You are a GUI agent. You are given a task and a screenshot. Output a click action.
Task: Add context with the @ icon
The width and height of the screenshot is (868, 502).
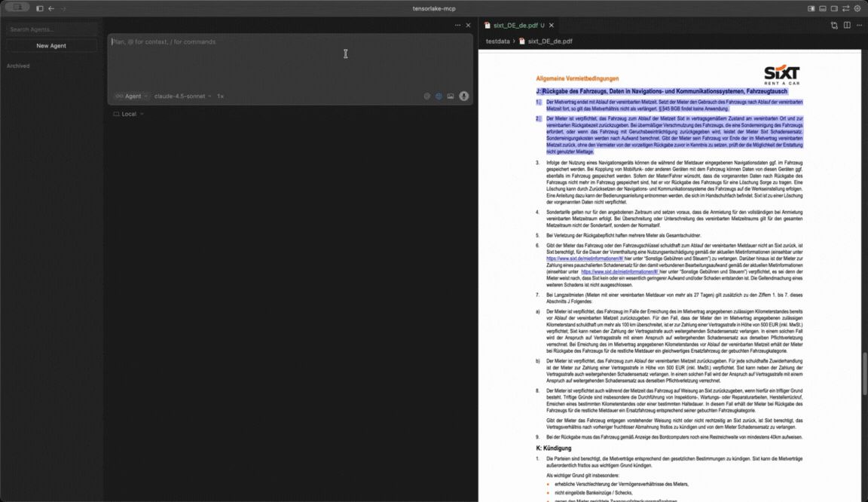pyautogui.click(x=426, y=96)
